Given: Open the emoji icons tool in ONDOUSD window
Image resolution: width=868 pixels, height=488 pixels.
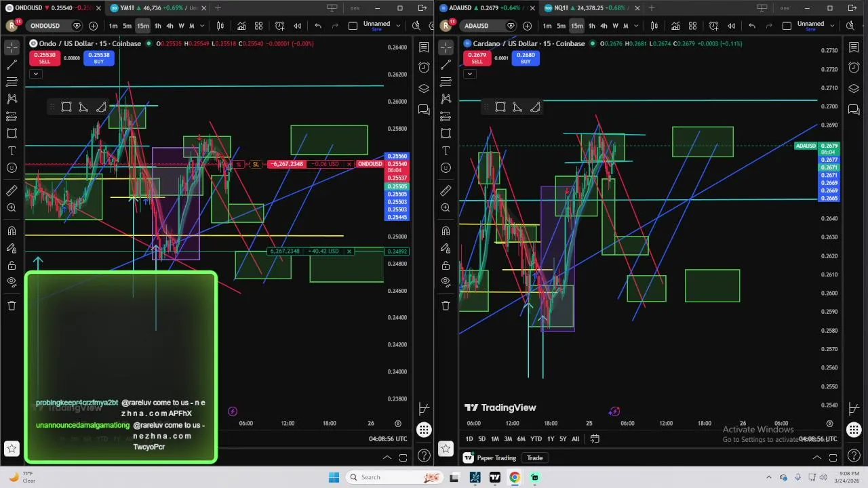Looking at the screenshot, I should pyautogui.click(x=12, y=167).
